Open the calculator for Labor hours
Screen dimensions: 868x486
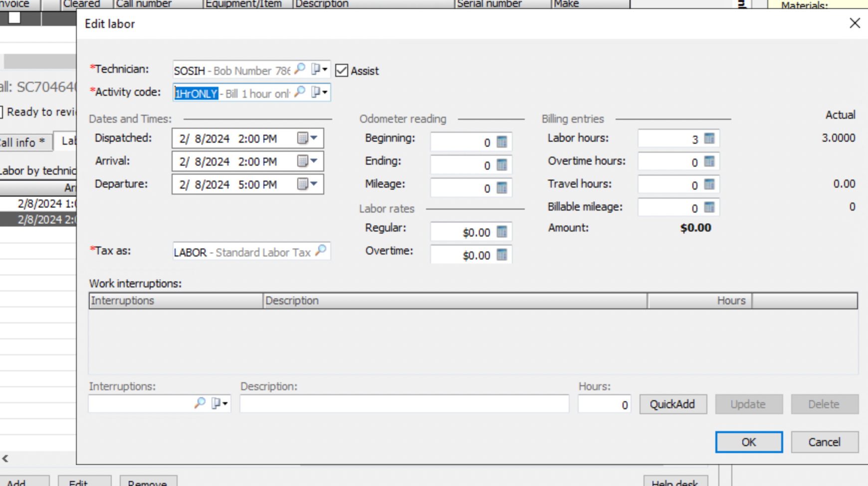(x=709, y=139)
